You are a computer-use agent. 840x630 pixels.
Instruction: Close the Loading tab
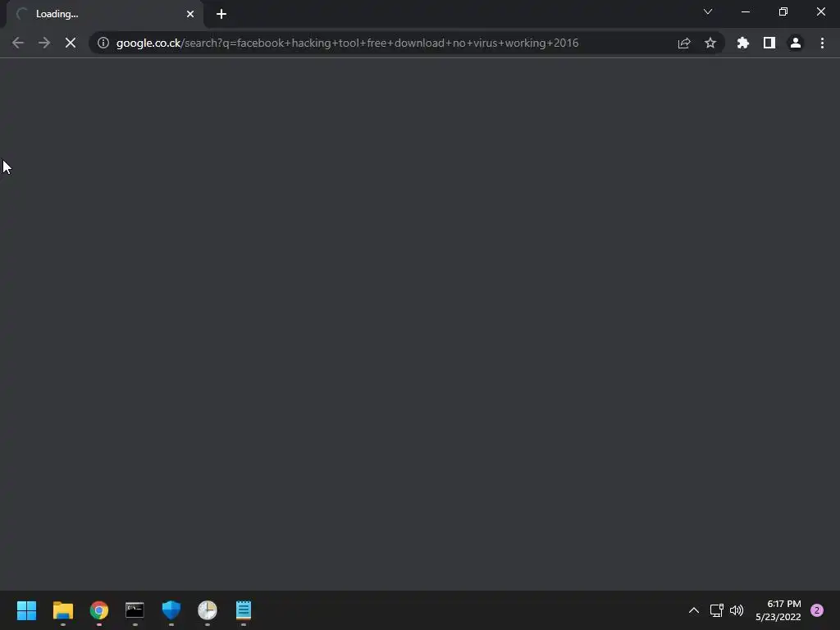click(190, 14)
